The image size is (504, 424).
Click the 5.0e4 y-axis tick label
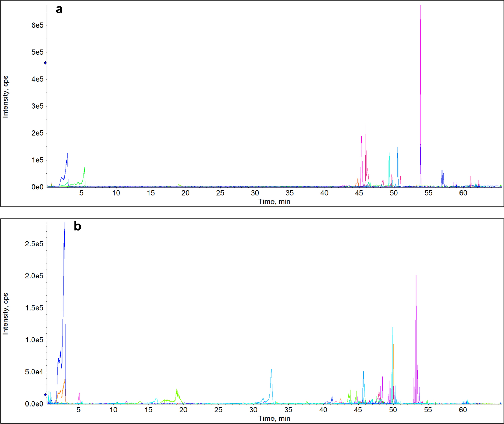click(34, 372)
